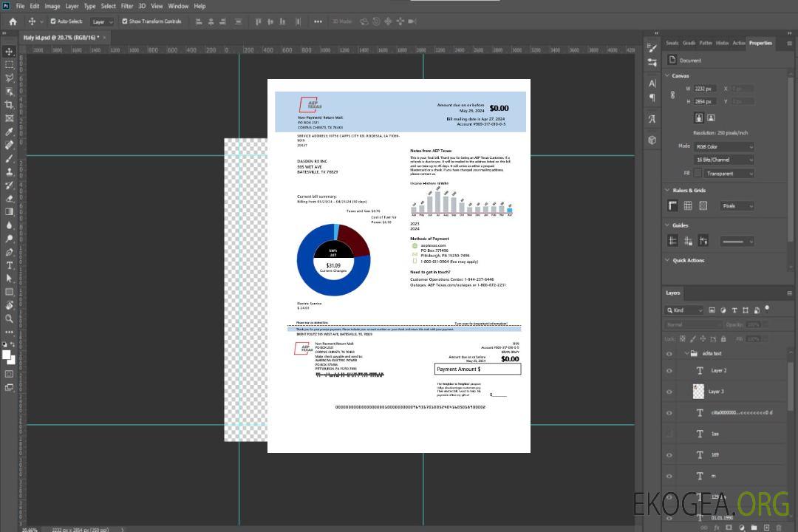Open the Character panel icon
This screenshot has width=798, height=532.
652,83
